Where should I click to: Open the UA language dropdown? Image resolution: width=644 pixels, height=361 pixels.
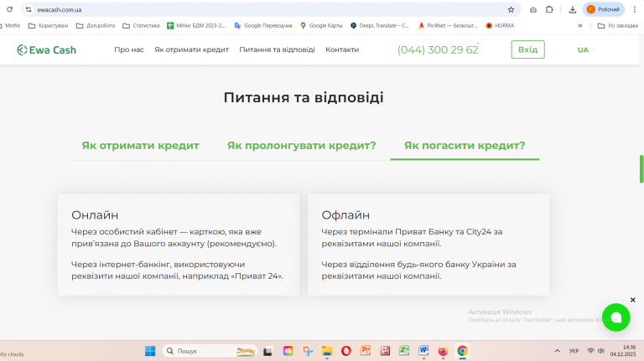(586, 49)
